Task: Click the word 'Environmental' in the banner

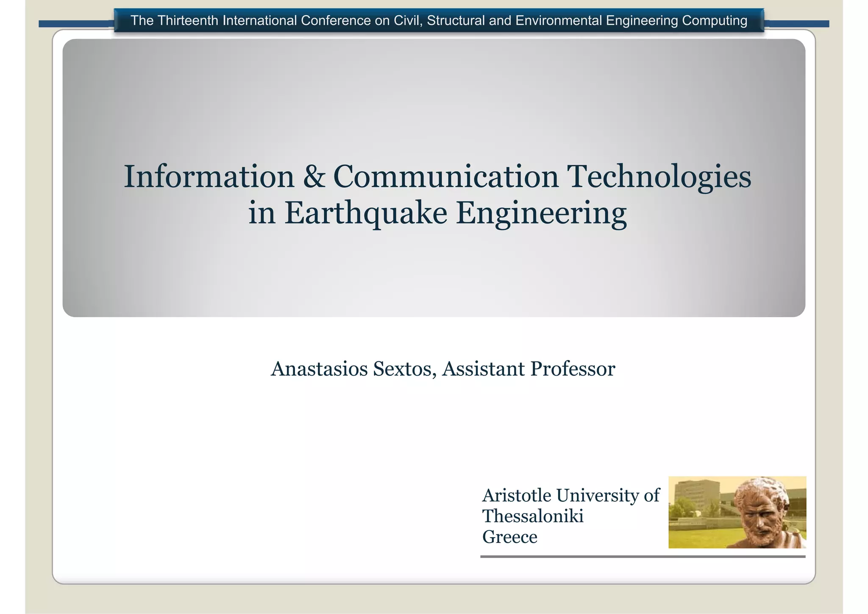Action: 559,20
